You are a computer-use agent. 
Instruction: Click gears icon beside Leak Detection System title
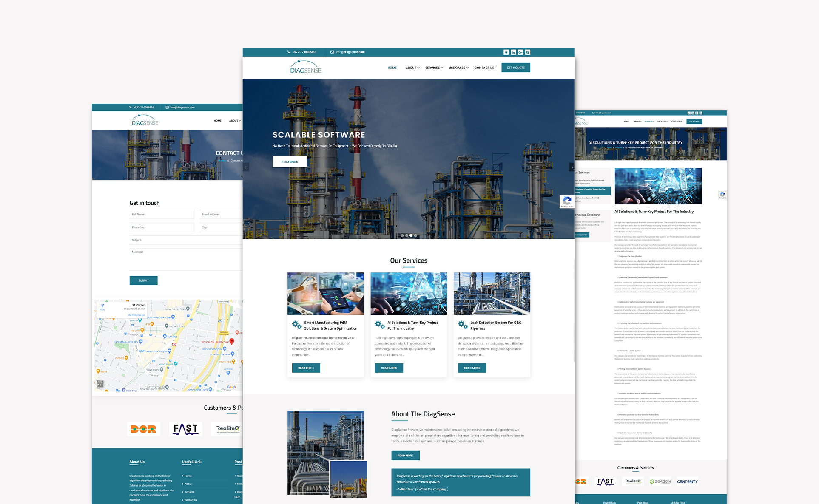click(463, 325)
